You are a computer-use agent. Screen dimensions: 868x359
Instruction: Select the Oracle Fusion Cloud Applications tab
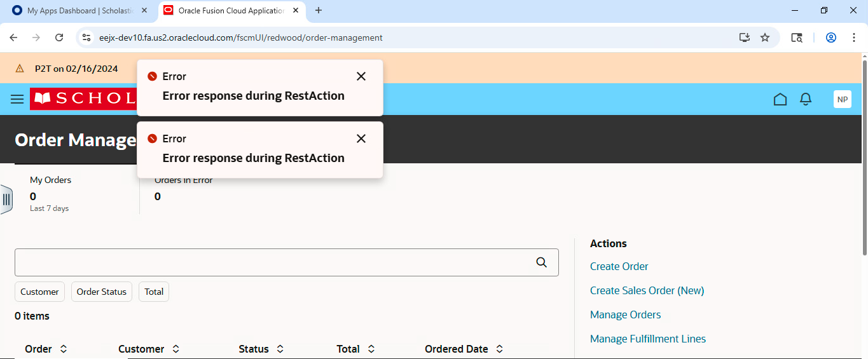click(230, 11)
